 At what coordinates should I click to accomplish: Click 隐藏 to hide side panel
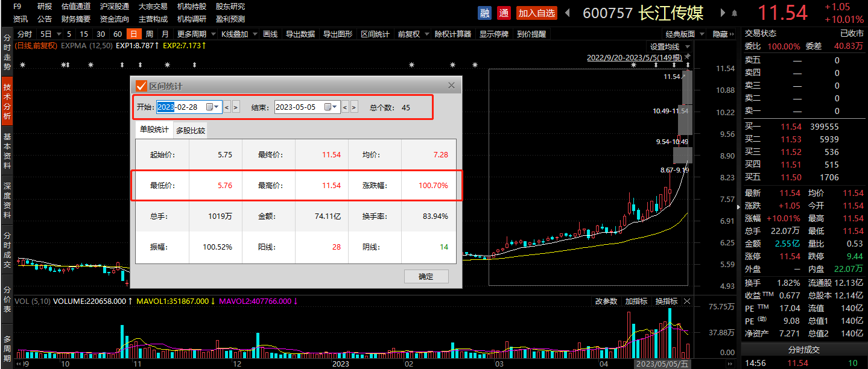click(x=723, y=34)
